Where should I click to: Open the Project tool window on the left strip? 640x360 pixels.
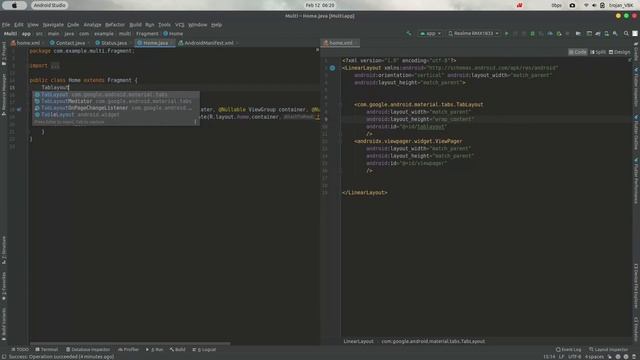4,54
